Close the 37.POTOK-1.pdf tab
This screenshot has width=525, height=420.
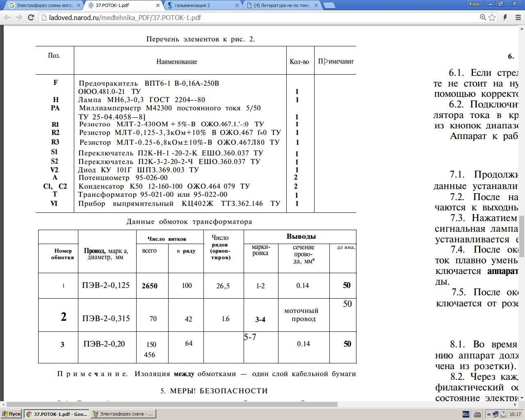[158, 5]
